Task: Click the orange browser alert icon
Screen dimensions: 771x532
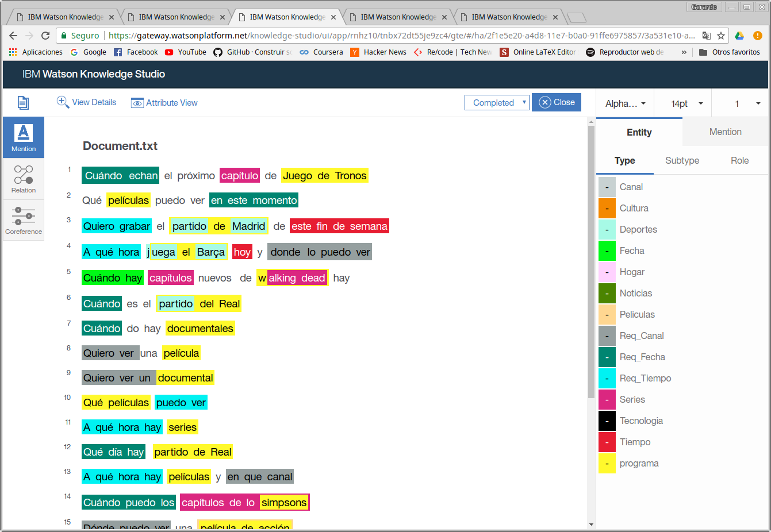Action: (758, 36)
